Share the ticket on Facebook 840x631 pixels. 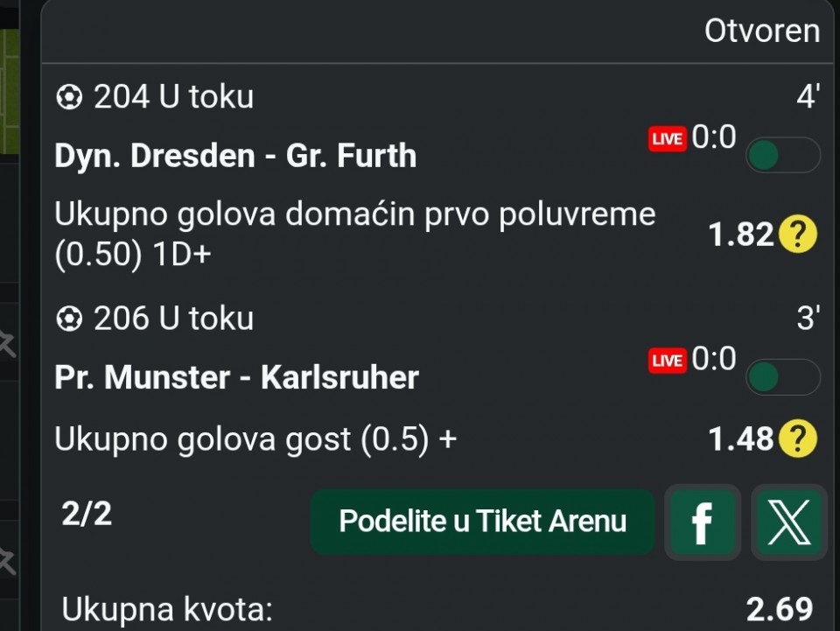(702, 522)
